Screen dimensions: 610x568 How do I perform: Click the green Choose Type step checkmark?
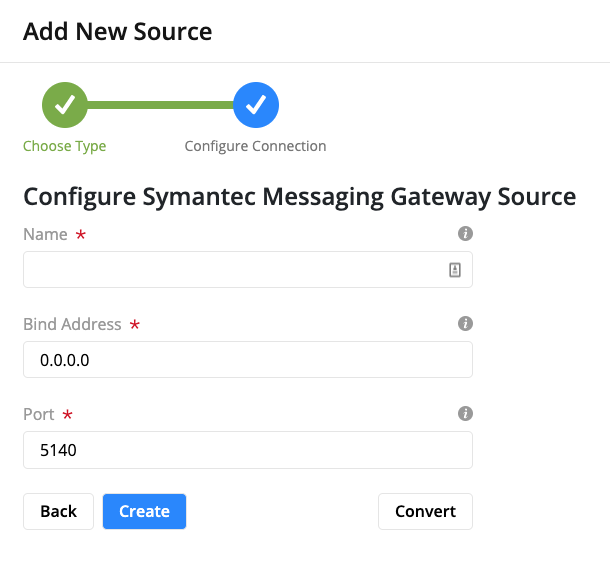coord(65,105)
